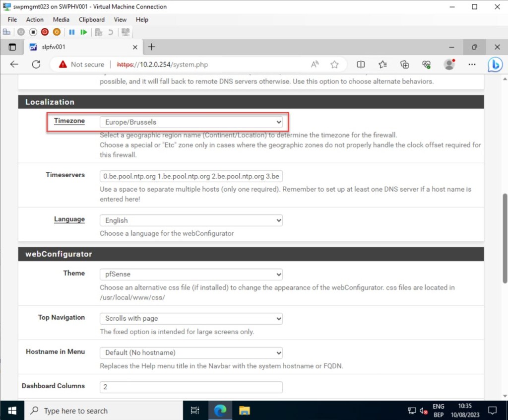The width and height of the screenshot is (508, 420).
Task: Click the Timeservers input field
Action: coord(191,176)
